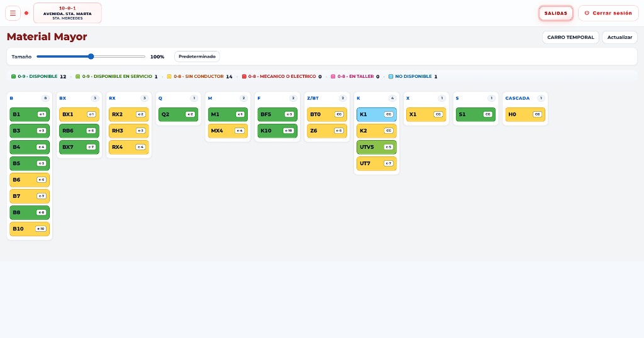Click the Actualizar button
The width and height of the screenshot is (644, 338).
(x=619, y=37)
